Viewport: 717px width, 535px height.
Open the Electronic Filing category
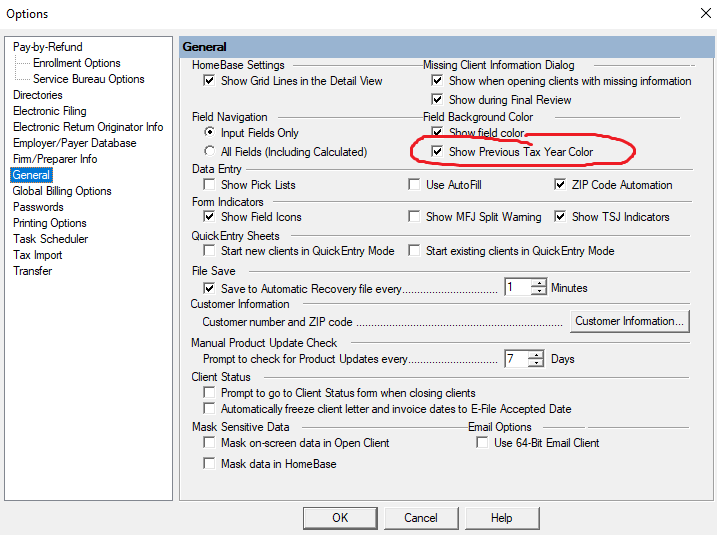point(49,111)
